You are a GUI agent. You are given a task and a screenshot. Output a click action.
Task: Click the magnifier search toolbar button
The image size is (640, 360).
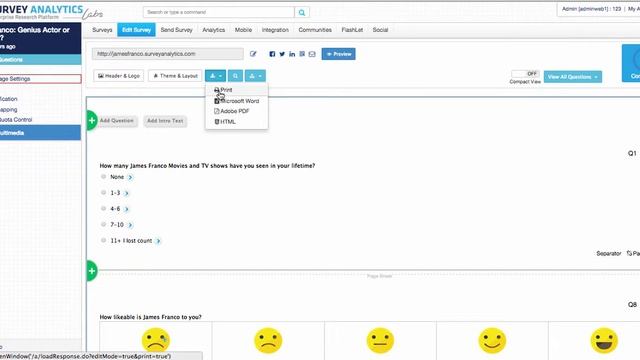(x=236, y=76)
